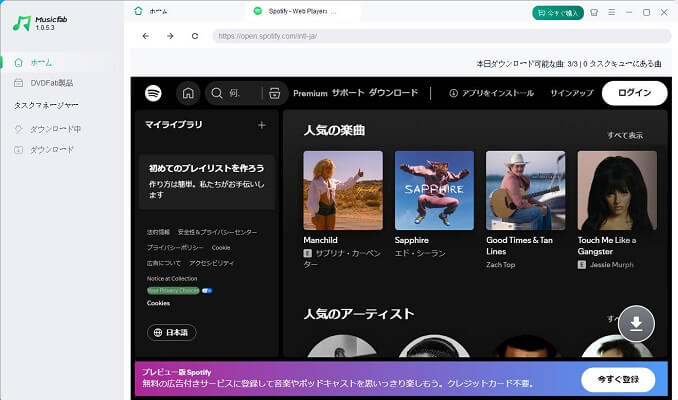
Task: Open the hamburger menu icon
Action: [611, 13]
